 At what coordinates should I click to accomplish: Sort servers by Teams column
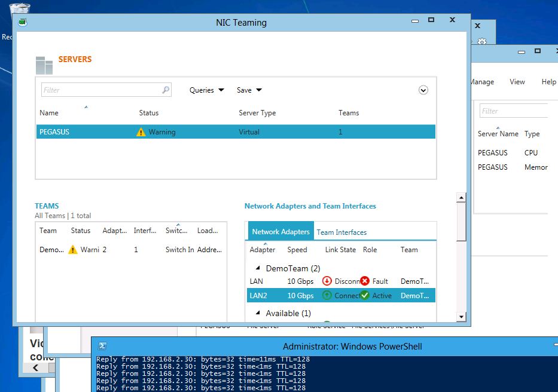(349, 113)
